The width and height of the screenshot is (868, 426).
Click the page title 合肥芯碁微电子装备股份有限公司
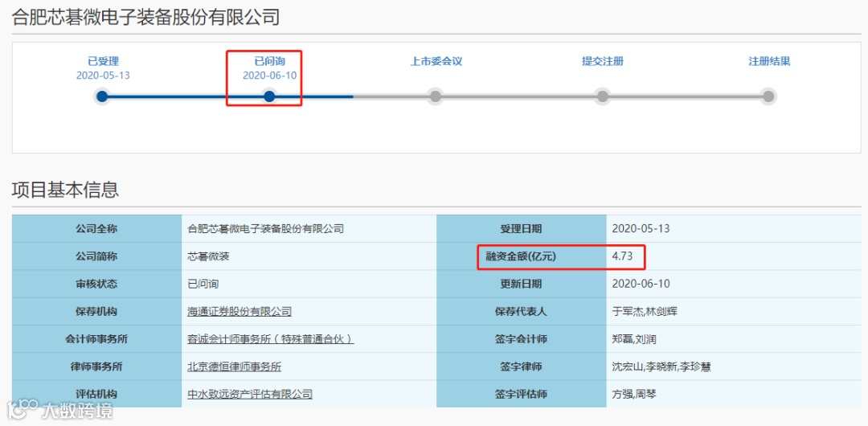coord(145,17)
